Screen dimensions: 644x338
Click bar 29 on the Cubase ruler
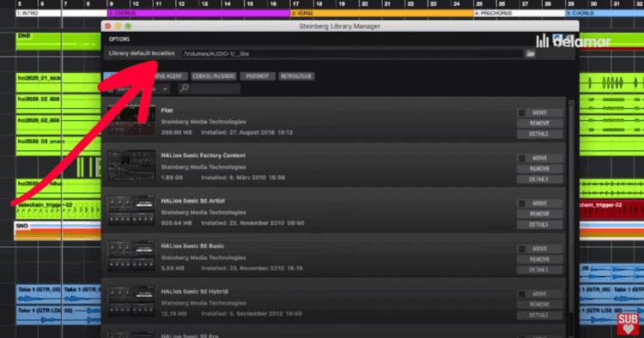point(571,4)
